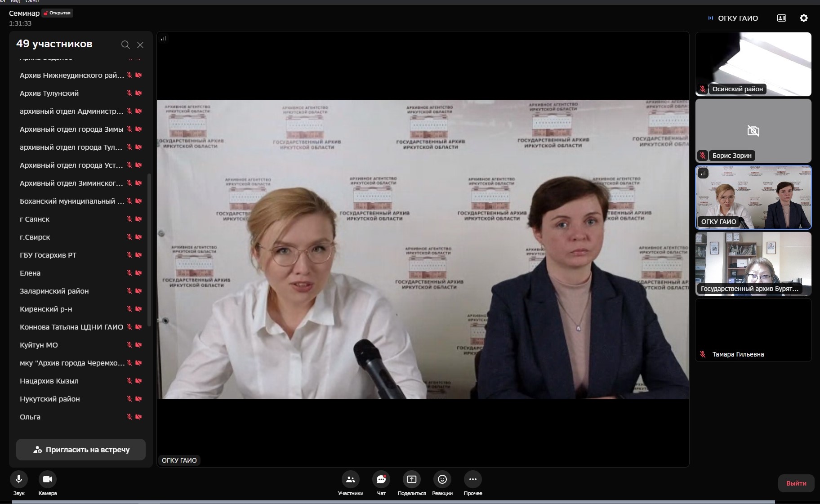Open the Chat panel icon
820x504 pixels.
(381, 480)
